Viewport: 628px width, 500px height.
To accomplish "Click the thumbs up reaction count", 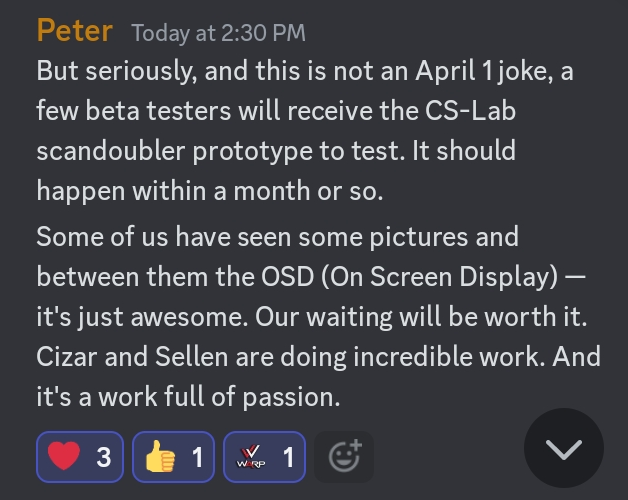I will click(x=197, y=457).
